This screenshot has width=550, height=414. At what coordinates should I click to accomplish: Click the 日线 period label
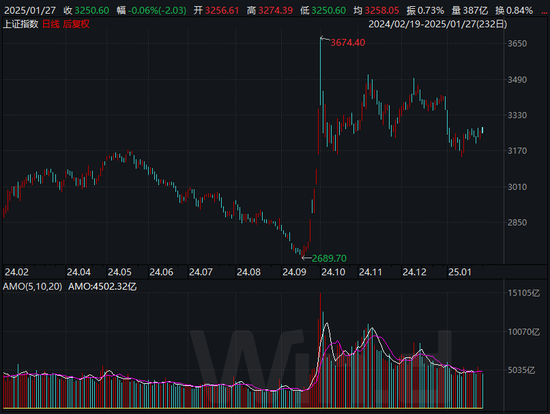coord(51,24)
